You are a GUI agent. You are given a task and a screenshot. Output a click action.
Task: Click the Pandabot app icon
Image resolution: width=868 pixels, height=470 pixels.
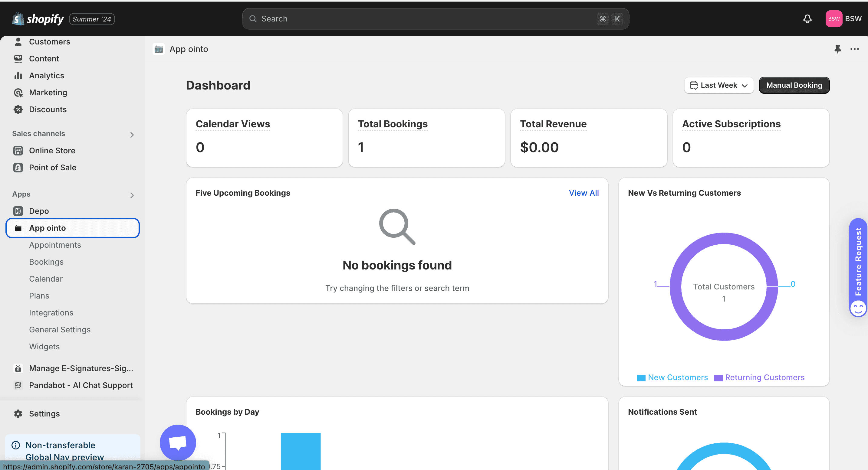[x=18, y=385]
